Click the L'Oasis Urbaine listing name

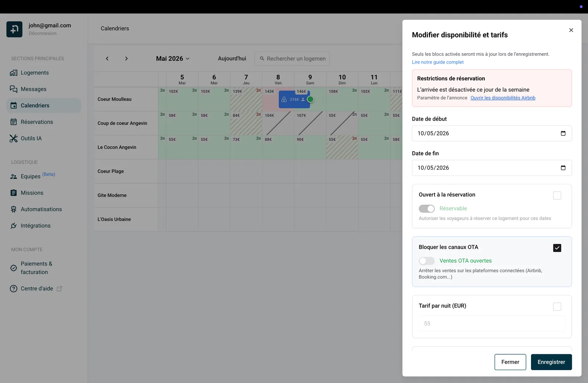pyautogui.click(x=114, y=219)
